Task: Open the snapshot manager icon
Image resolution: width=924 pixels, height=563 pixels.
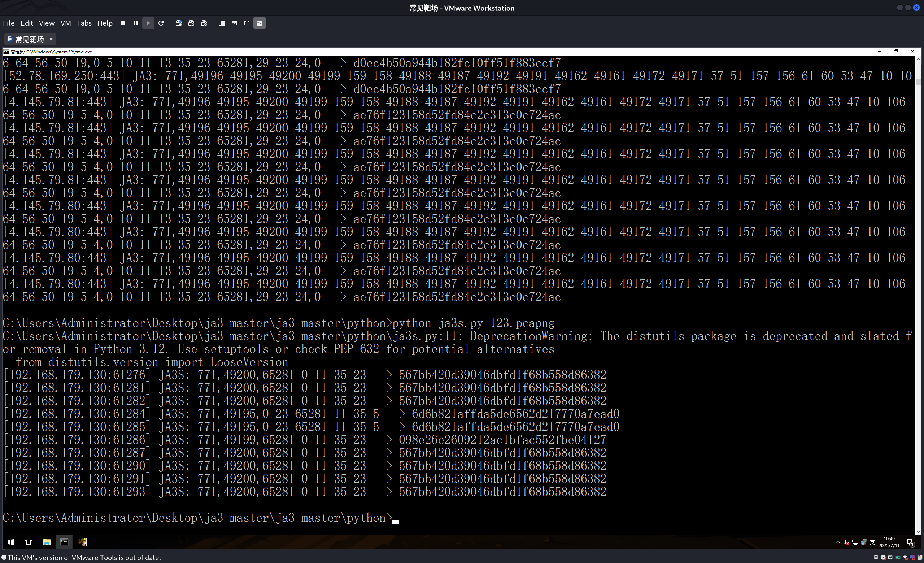Action: pyautogui.click(x=204, y=23)
